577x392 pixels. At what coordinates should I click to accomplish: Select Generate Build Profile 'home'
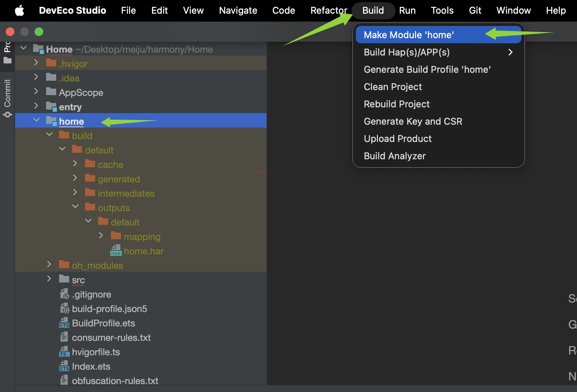pos(438,70)
